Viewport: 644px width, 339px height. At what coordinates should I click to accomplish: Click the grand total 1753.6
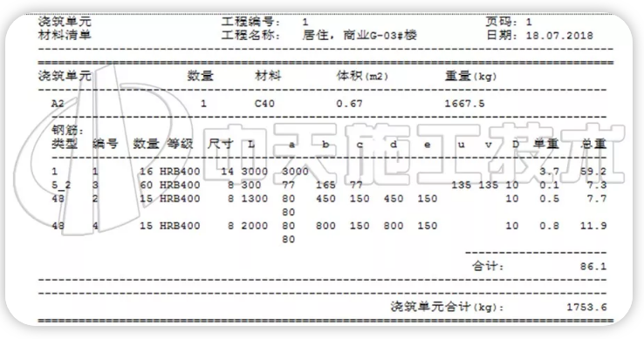[x=587, y=307]
